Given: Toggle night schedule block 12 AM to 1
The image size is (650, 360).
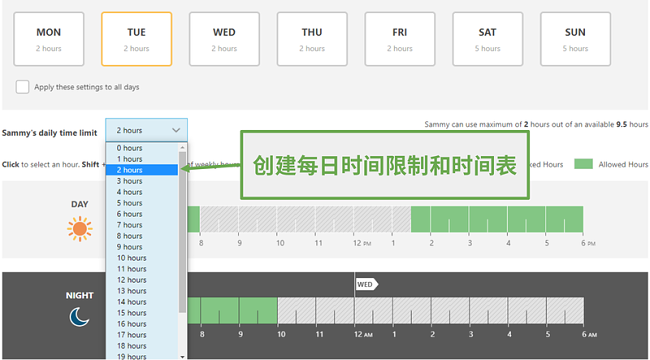Looking at the screenshot, I should coord(374,310).
